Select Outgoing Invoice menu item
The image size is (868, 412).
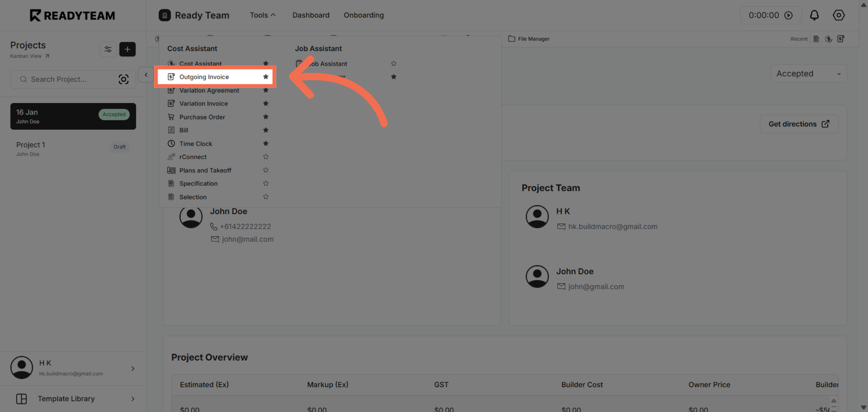(204, 77)
